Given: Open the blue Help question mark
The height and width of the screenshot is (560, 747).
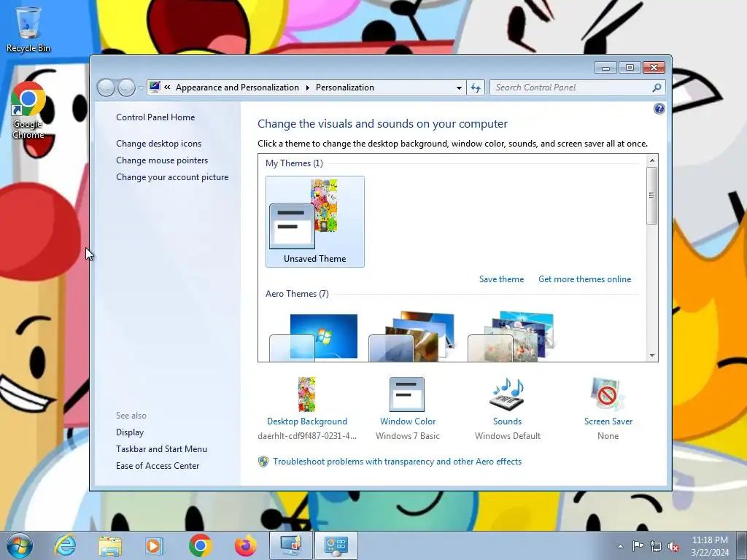Looking at the screenshot, I should click(x=659, y=109).
